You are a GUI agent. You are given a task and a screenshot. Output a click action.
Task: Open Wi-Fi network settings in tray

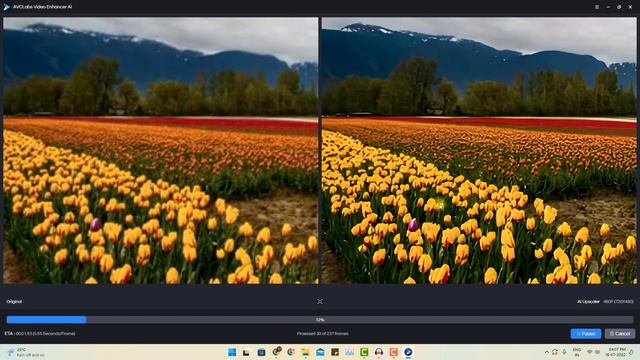point(589,352)
